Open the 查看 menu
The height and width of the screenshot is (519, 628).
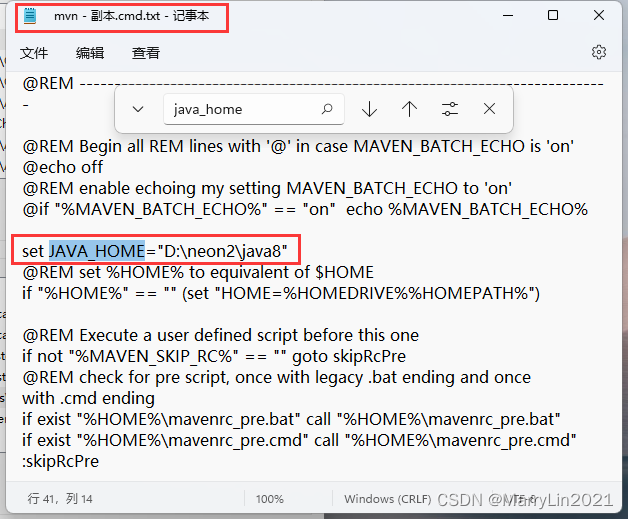click(146, 53)
